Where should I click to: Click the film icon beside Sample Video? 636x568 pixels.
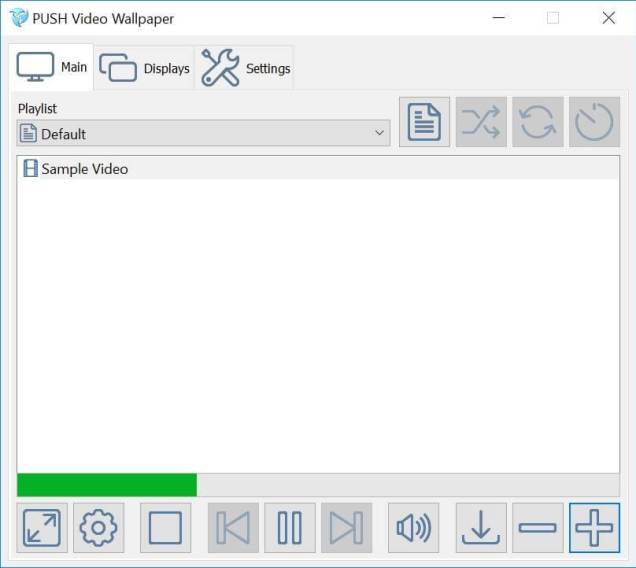(30, 168)
